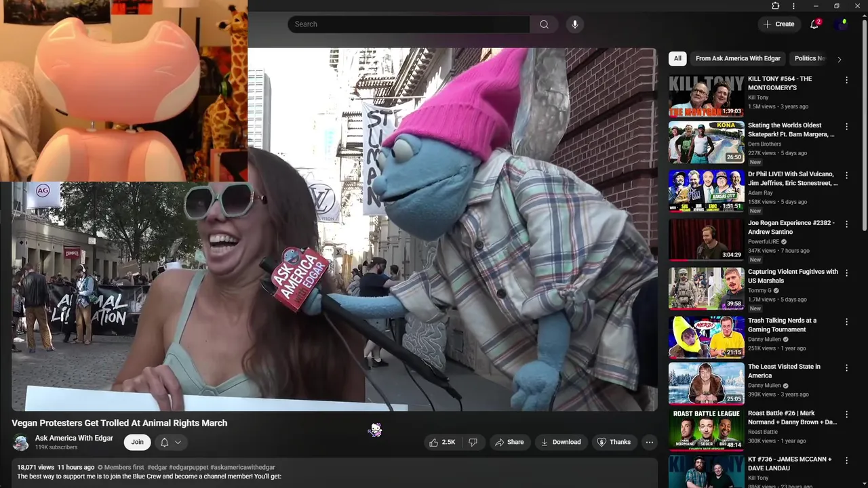Viewport: 868px width, 488px height.
Task: Open options for Capturing Violent Fugitives video
Action: 846,272
